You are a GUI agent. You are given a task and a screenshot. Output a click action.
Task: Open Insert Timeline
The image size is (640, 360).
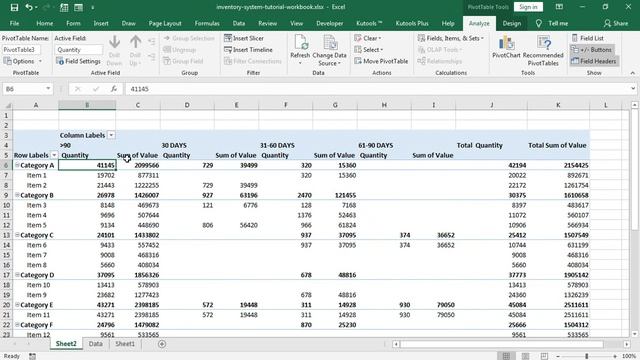coord(248,50)
